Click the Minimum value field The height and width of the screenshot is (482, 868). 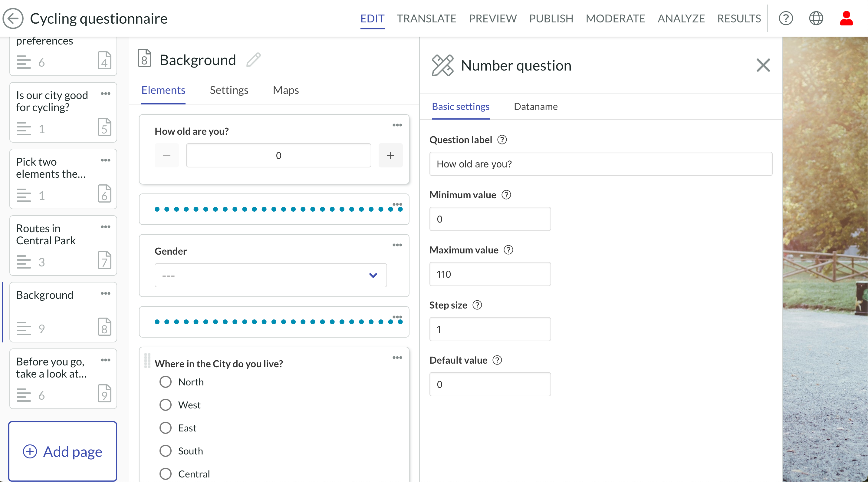click(490, 219)
